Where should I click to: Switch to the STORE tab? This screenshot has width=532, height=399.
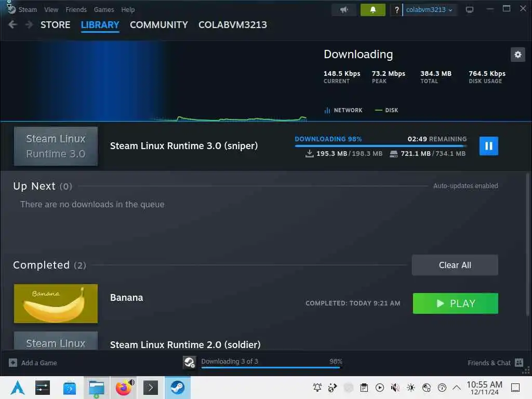(x=55, y=25)
